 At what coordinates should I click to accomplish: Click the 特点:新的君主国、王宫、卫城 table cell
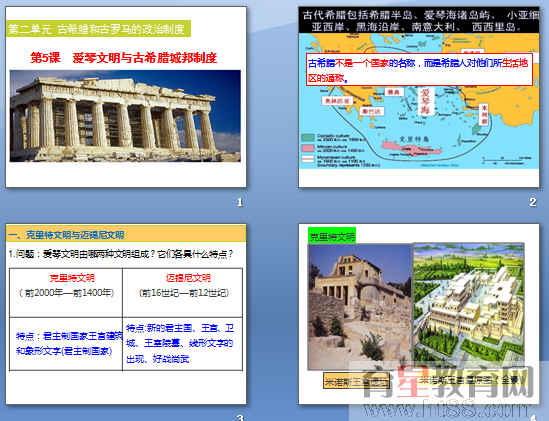point(182,344)
